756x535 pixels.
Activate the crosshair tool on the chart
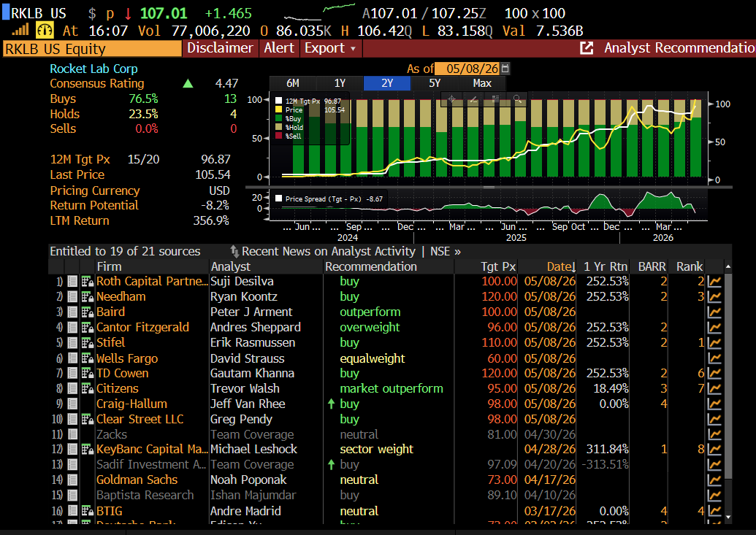tap(451, 99)
